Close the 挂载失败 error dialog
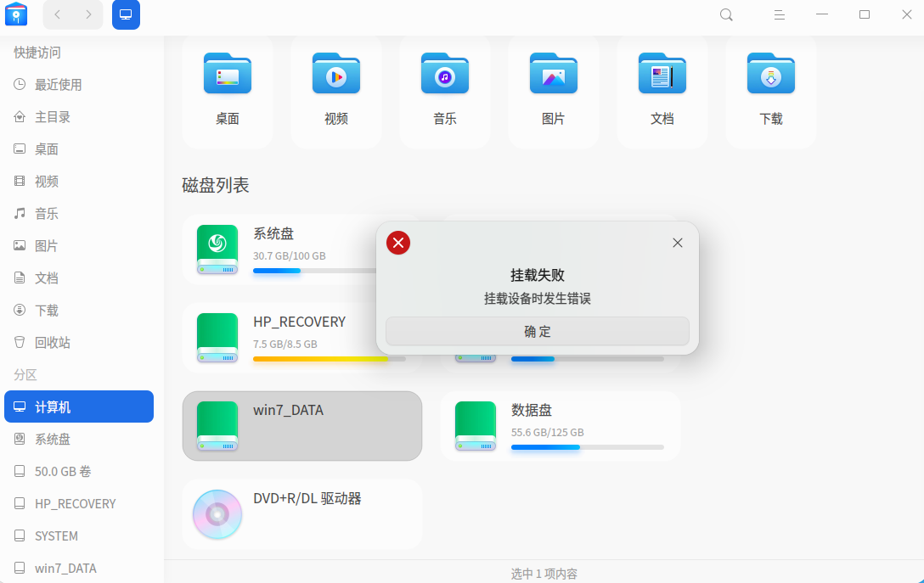Image resolution: width=924 pixels, height=583 pixels. (678, 243)
